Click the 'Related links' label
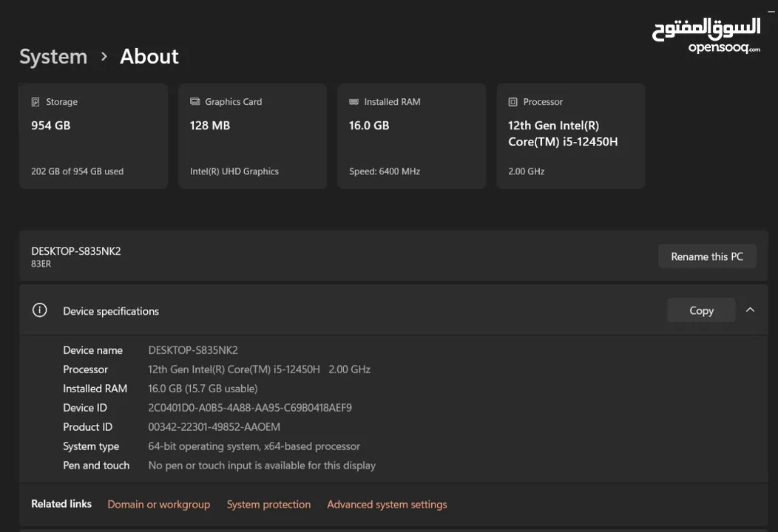 [x=61, y=504]
